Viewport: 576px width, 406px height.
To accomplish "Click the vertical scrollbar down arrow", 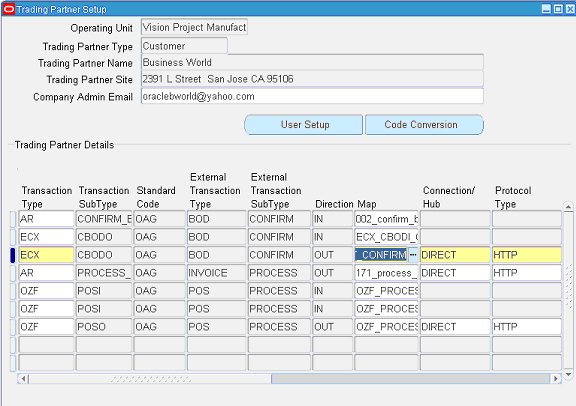I will (568, 375).
